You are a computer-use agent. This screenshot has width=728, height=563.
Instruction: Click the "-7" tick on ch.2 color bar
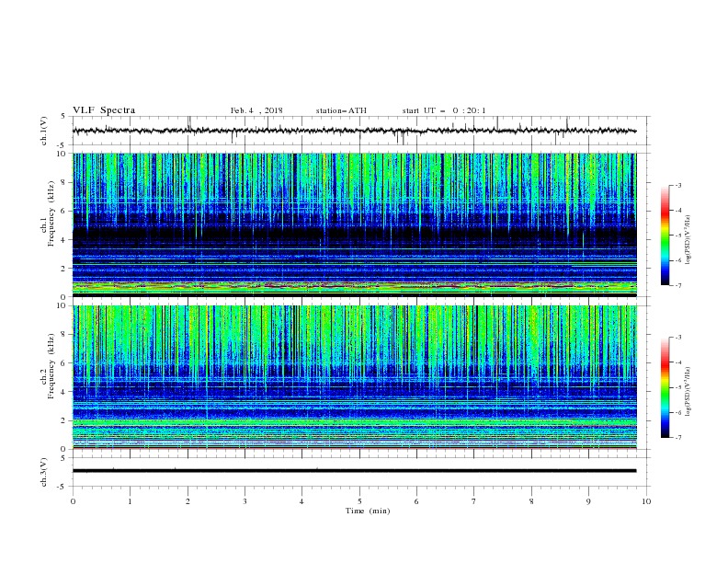[x=677, y=437]
